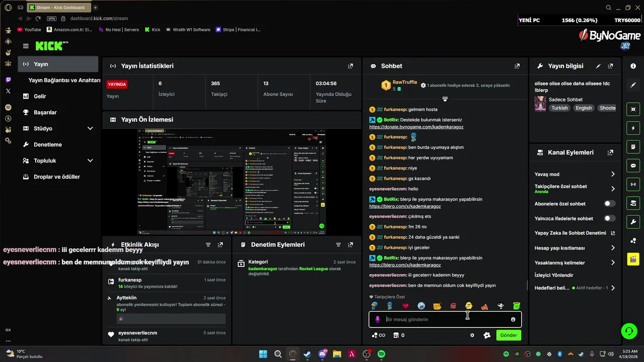Image resolution: width=644 pixels, height=362 pixels.
Task: Open the Stripe bookmark
Action: click(238, 30)
